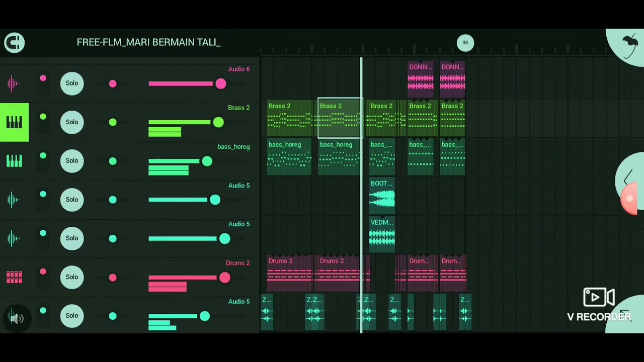Select the first DONN... clip in Audio 6 track
The width and height of the screenshot is (644, 362).
pyautogui.click(x=421, y=79)
